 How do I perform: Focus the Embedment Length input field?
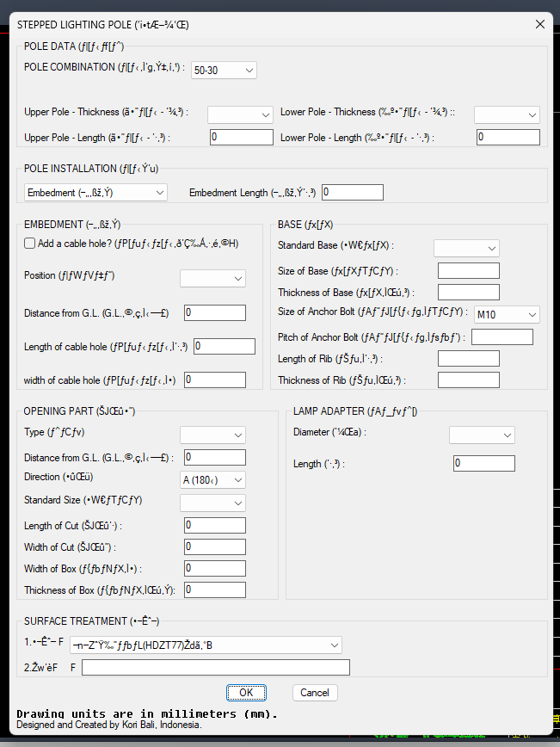[353, 192]
